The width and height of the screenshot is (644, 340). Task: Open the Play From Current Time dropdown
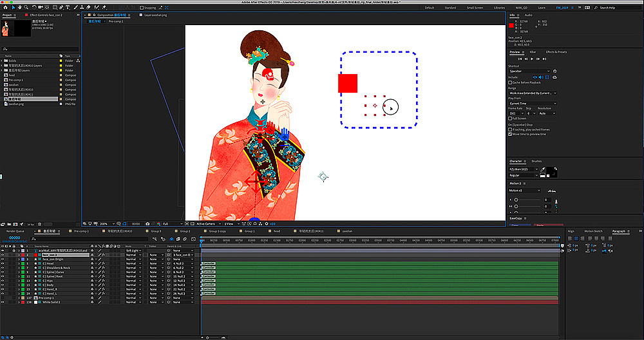click(x=533, y=104)
